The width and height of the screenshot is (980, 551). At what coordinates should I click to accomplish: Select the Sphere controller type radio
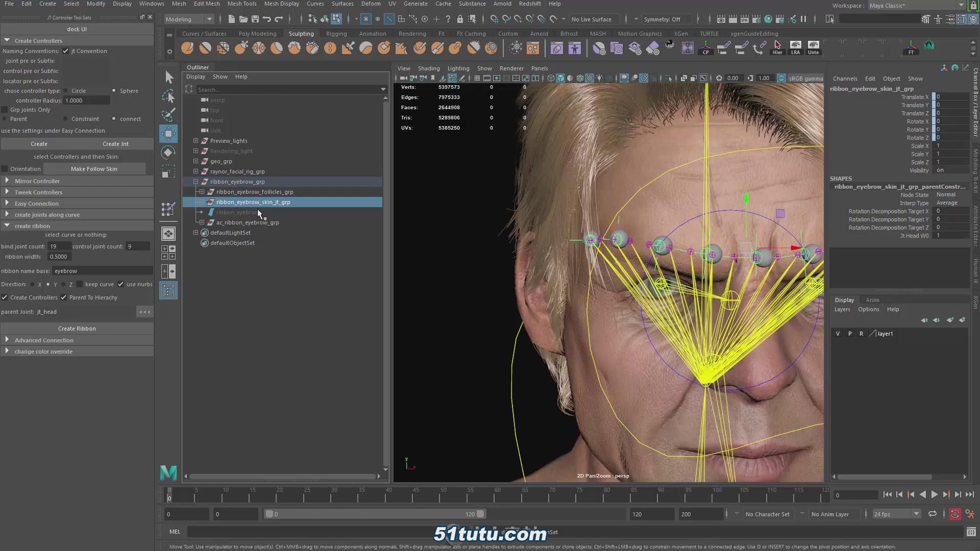pos(114,91)
